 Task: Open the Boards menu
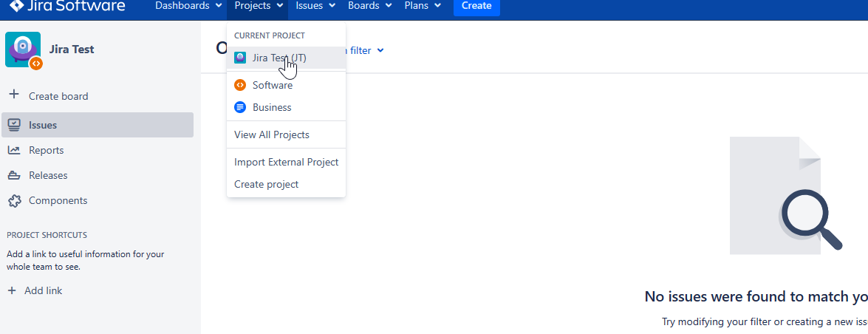370,5
